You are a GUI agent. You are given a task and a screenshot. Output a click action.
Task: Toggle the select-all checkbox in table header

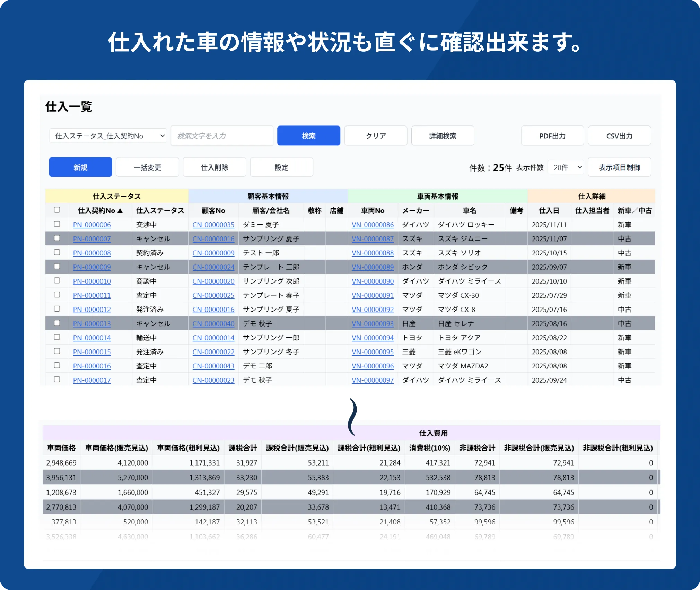coord(57,210)
